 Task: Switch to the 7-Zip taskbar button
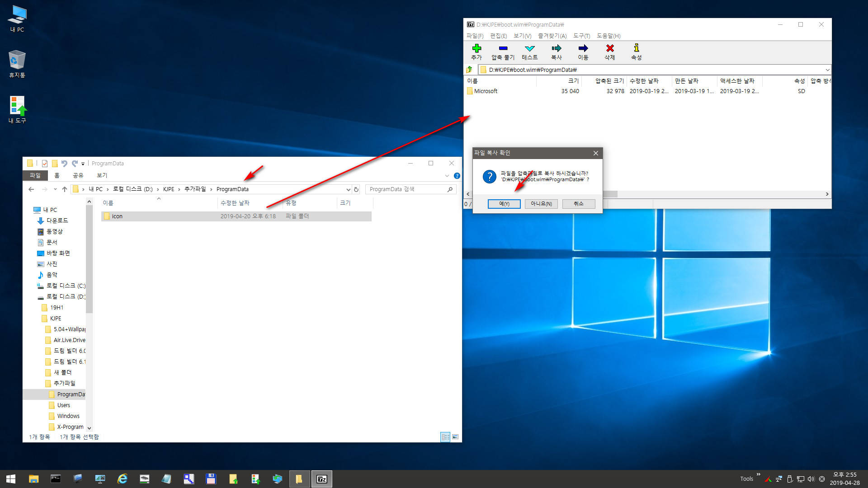tap(322, 479)
